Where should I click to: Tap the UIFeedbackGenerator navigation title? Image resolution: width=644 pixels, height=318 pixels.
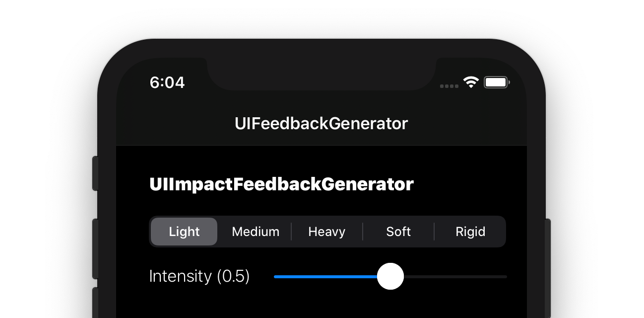coord(321,123)
